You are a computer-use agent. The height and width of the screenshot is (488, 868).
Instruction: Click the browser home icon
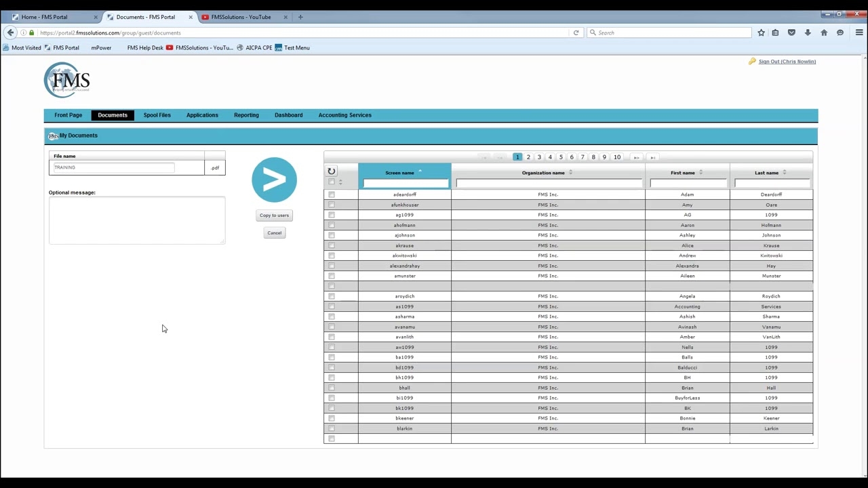(x=824, y=33)
